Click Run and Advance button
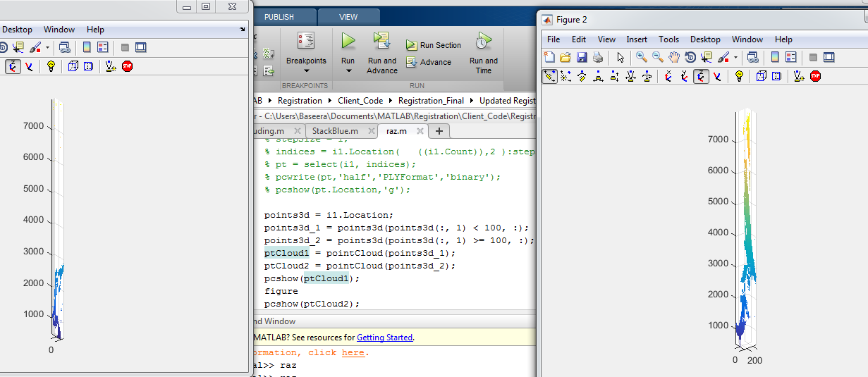 382,53
